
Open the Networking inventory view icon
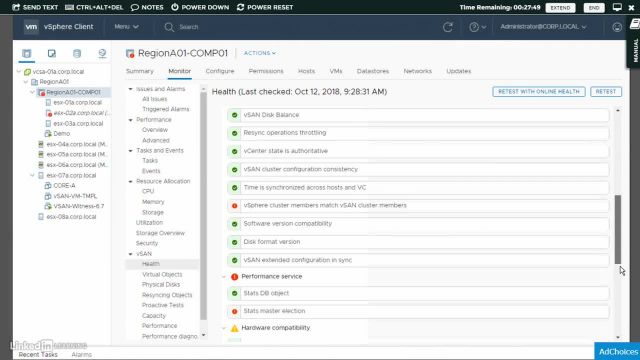point(102,53)
